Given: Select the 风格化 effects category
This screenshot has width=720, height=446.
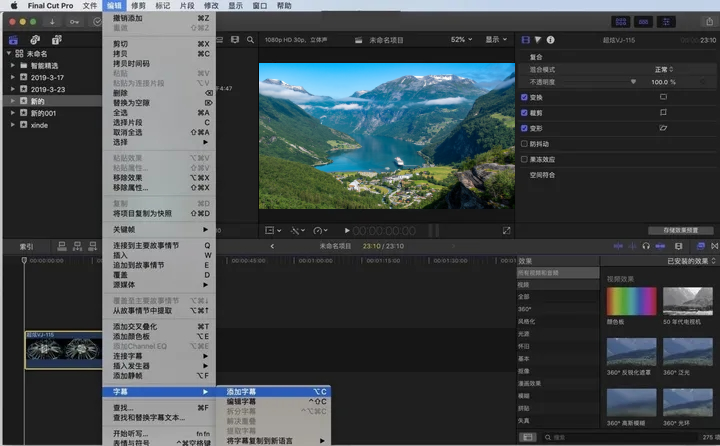Looking at the screenshot, I should [x=526, y=322].
